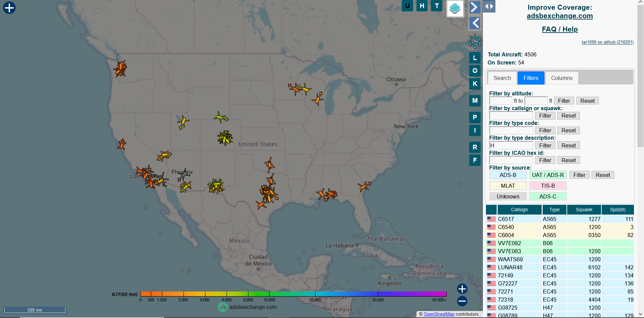Toggle the M map button

click(475, 100)
